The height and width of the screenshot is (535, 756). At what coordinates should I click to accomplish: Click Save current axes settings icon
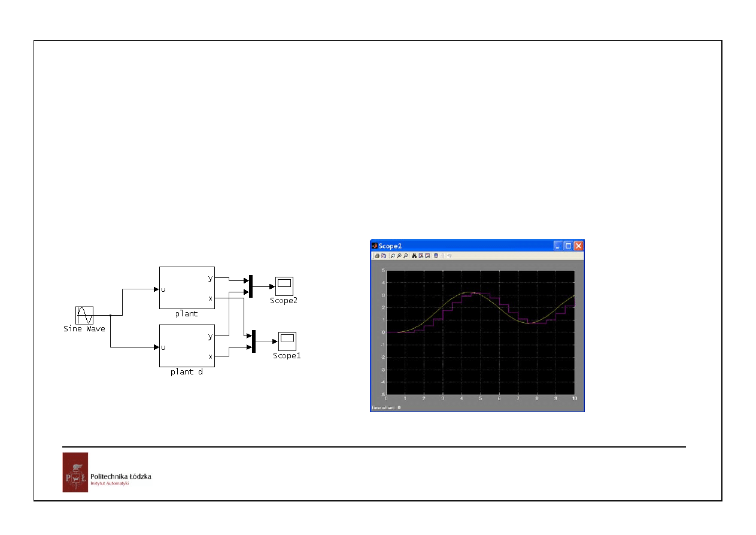pos(421,256)
